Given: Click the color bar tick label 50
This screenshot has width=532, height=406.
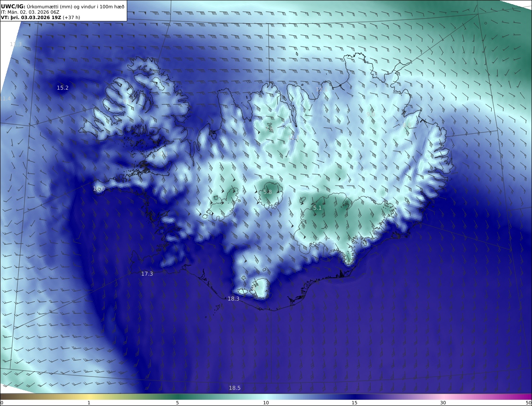Looking at the screenshot, I should point(529,403).
